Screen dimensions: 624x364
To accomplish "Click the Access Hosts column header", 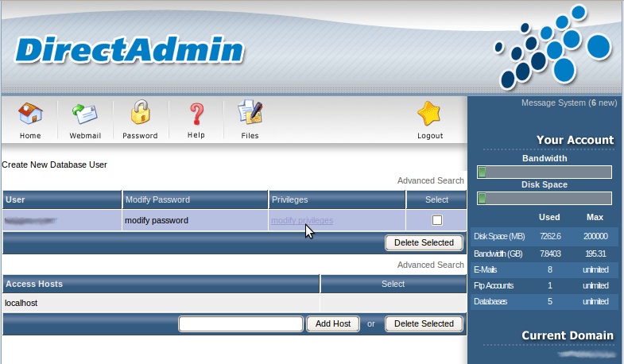I will coord(161,284).
